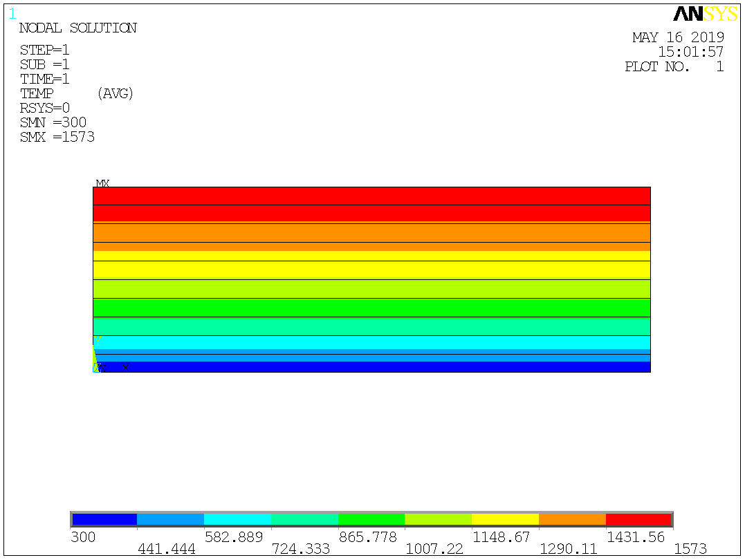This screenshot has height=560, width=745.
Task: Click the NODAL SOLUTION title text
Action: [78, 28]
